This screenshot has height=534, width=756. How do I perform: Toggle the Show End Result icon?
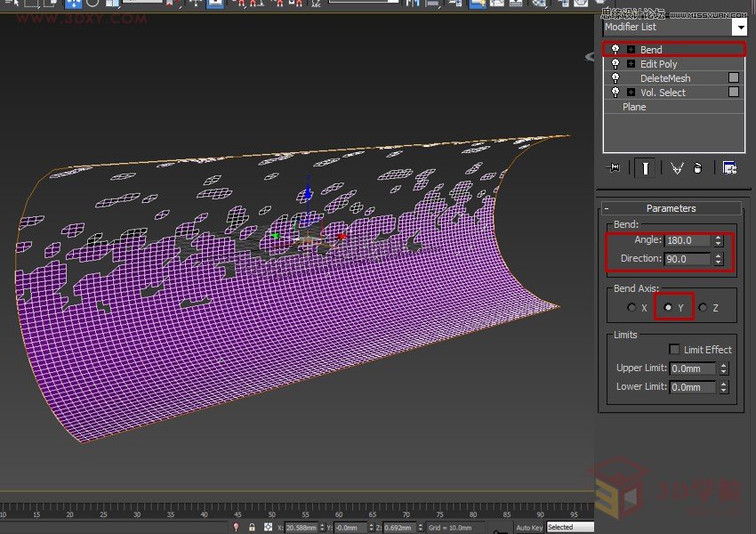[x=643, y=167]
